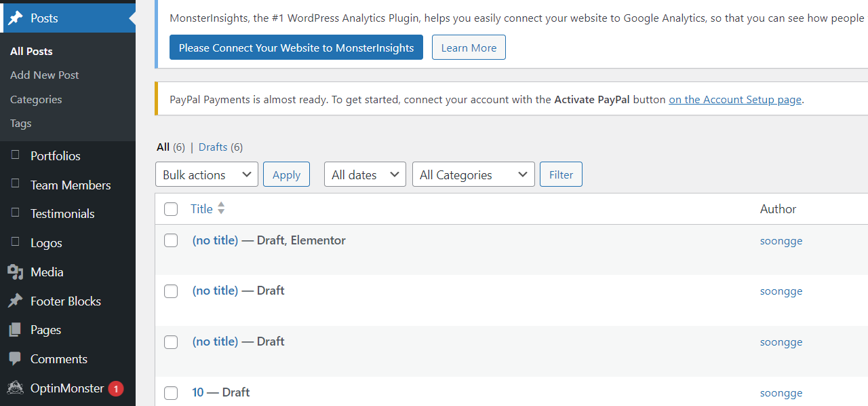The height and width of the screenshot is (406, 868).
Task: Click the Media icon in sidebar
Action: (15, 272)
